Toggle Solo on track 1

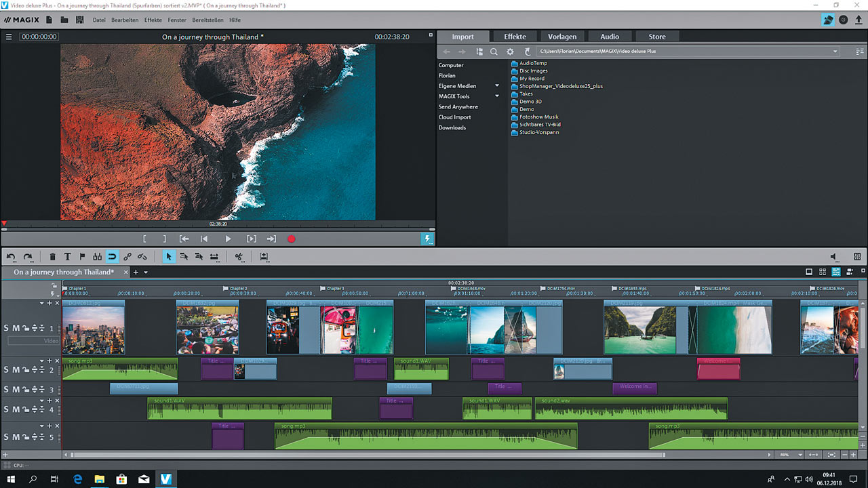6,329
